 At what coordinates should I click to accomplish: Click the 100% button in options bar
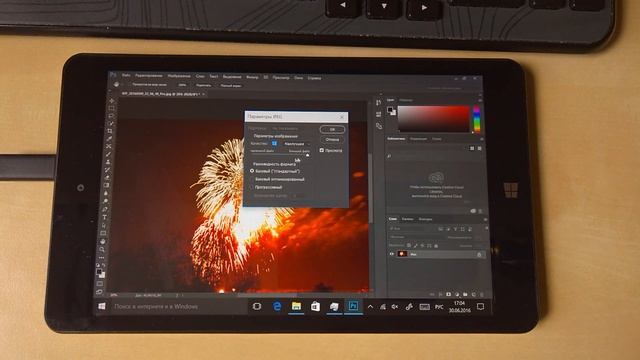182,85
